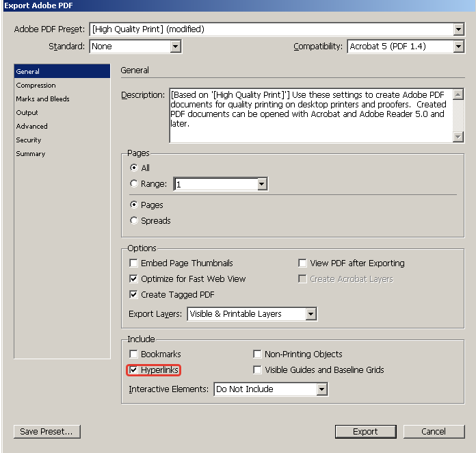Screen dimensions: 476x453
Task: Click Save Preset button
Action: [47, 432]
